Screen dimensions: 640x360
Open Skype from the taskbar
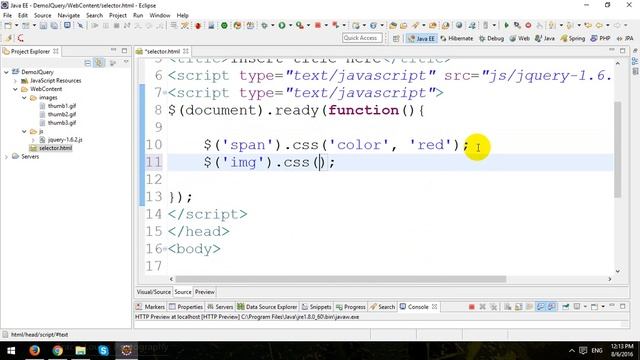tap(103, 350)
